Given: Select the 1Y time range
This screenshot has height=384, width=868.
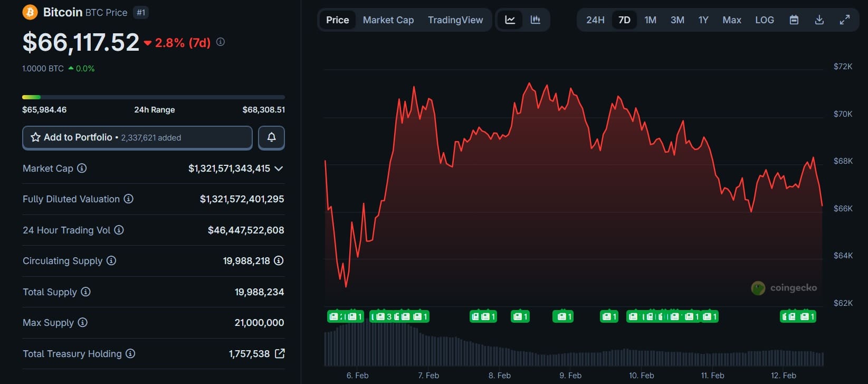Looking at the screenshot, I should [x=703, y=20].
